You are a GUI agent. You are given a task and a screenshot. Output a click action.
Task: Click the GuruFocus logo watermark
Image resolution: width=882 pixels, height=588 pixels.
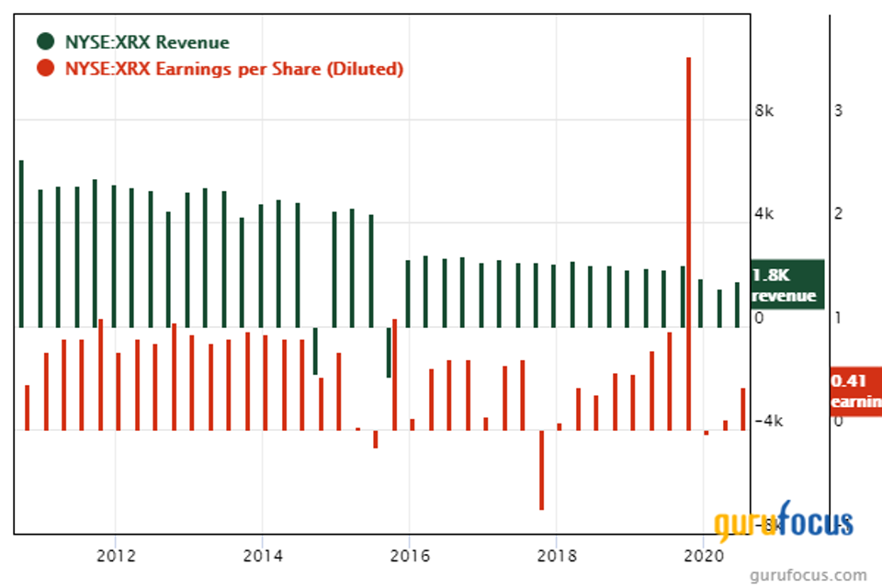(785, 523)
